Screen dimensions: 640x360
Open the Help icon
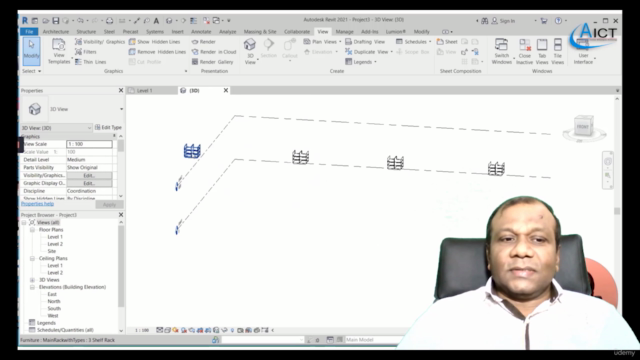coord(558,20)
